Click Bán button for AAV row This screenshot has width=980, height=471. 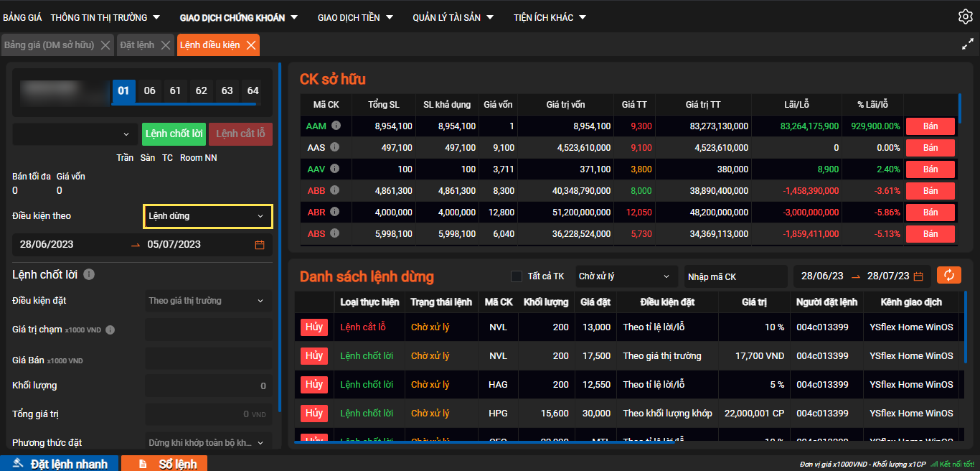pyautogui.click(x=930, y=169)
